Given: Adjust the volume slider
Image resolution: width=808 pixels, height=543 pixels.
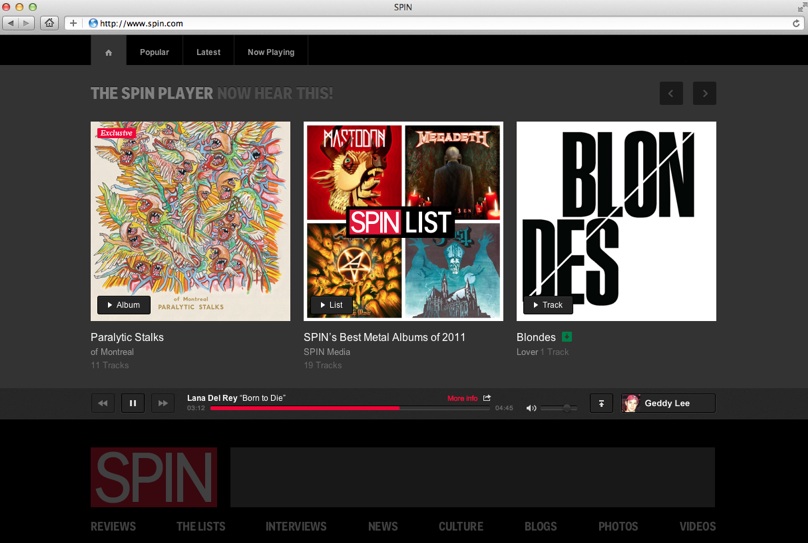Looking at the screenshot, I should coord(559,408).
